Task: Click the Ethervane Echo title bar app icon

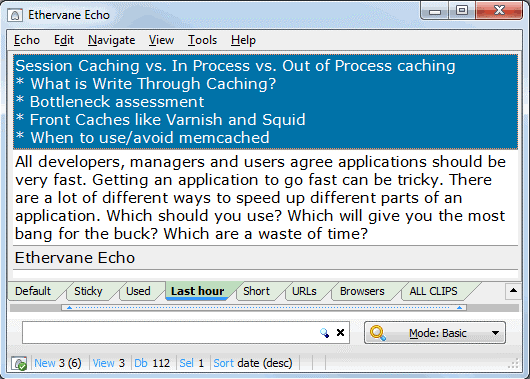Action: [x=15, y=15]
